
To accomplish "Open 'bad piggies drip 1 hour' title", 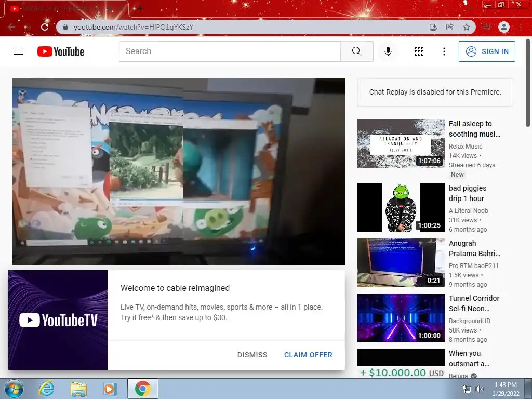I will point(467,193).
